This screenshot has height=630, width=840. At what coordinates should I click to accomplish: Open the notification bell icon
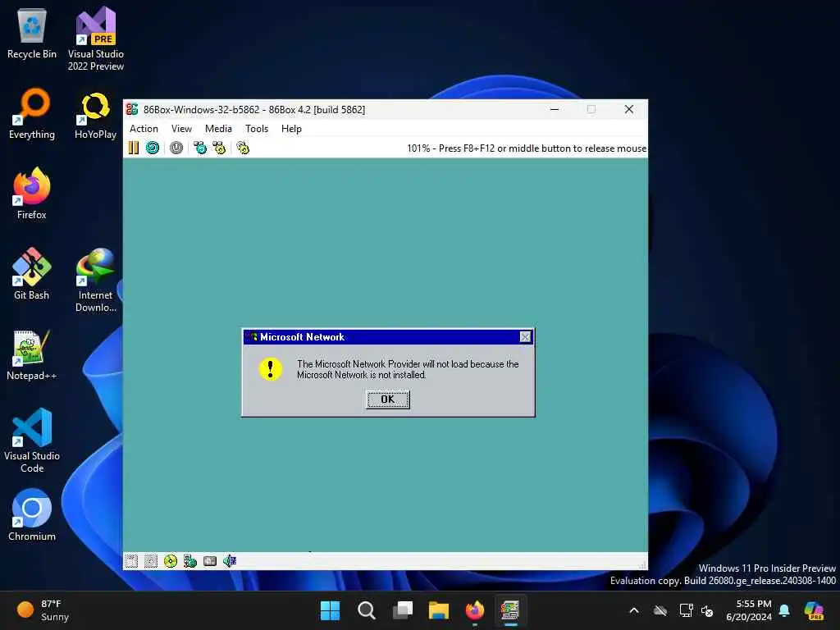(x=784, y=610)
